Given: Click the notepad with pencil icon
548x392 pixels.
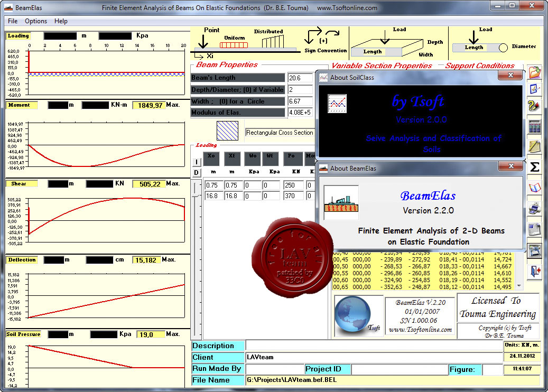Looking at the screenshot, I should [534, 147].
